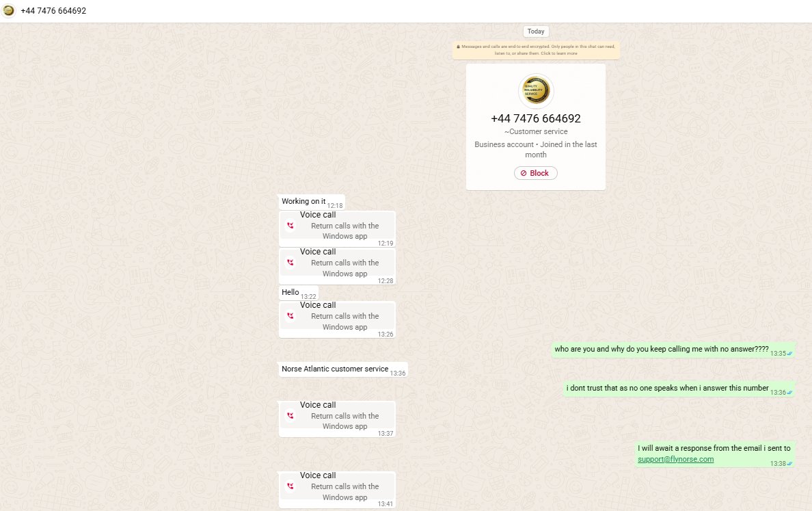
Task: Click +44 7476 664692 header title
Action: click(53, 11)
